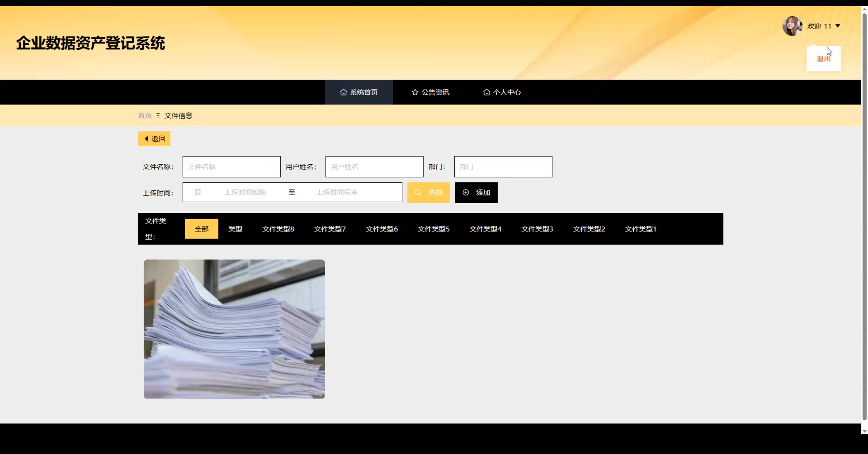This screenshot has height=454, width=868.
Task: Open the stacked documents file thumbnail
Action: point(234,329)
